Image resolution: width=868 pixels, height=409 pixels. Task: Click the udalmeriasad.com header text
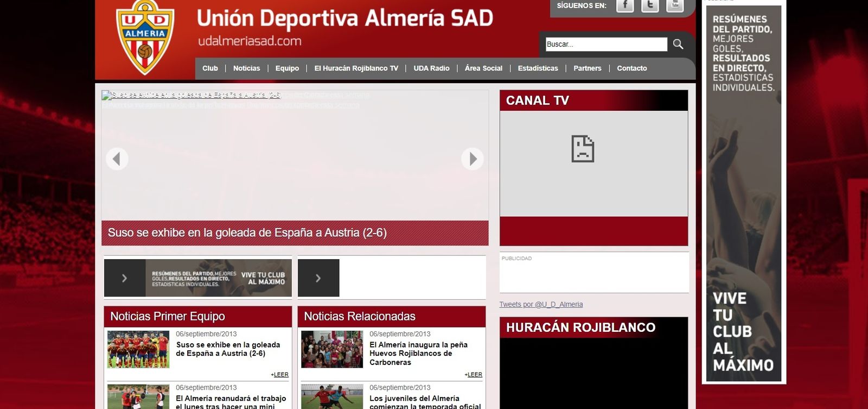coord(250,41)
